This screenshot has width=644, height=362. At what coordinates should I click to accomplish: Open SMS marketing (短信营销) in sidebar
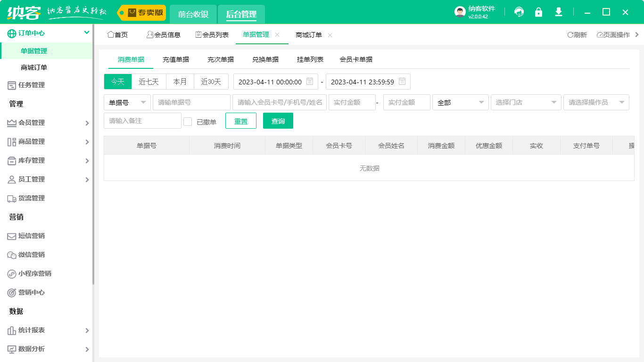[x=31, y=236]
